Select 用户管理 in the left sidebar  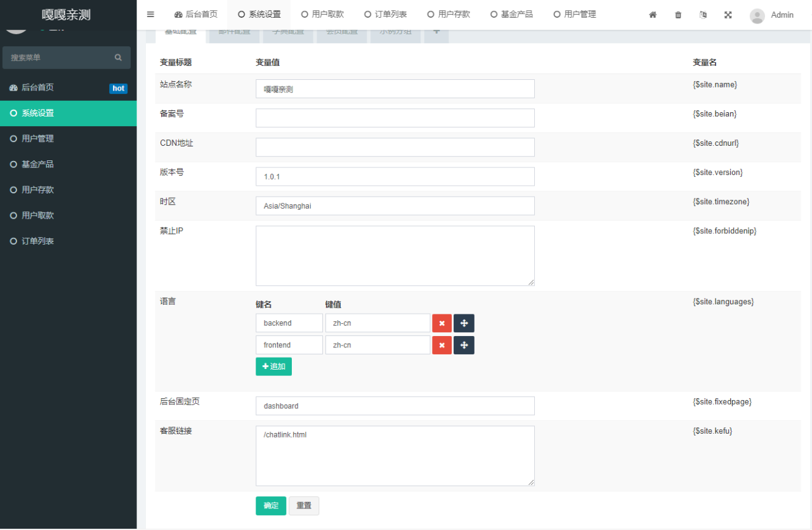(38, 139)
